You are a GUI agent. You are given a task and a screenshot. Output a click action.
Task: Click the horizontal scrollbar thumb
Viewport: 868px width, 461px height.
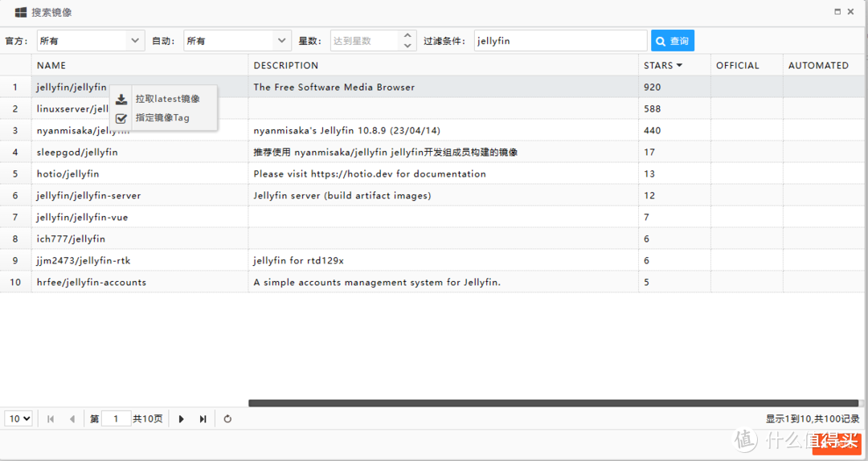pos(553,403)
